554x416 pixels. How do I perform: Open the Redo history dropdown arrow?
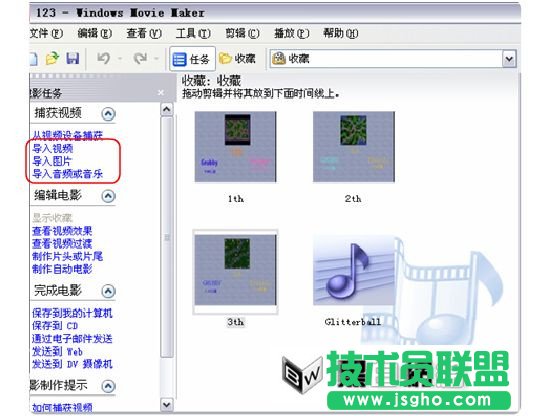157,59
